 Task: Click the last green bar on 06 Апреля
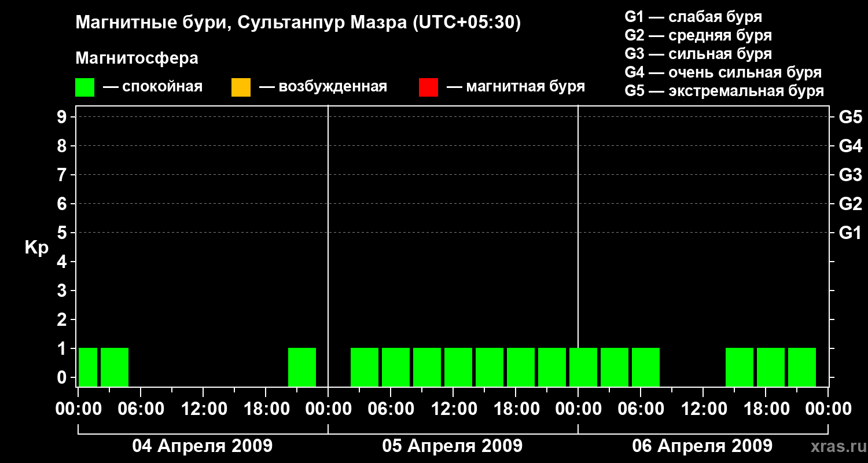(802, 367)
